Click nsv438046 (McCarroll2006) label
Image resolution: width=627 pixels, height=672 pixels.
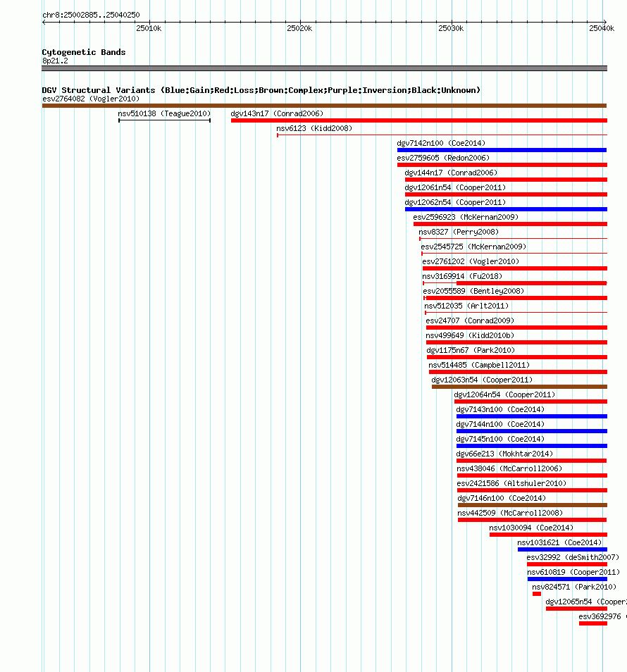(x=509, y=468)
